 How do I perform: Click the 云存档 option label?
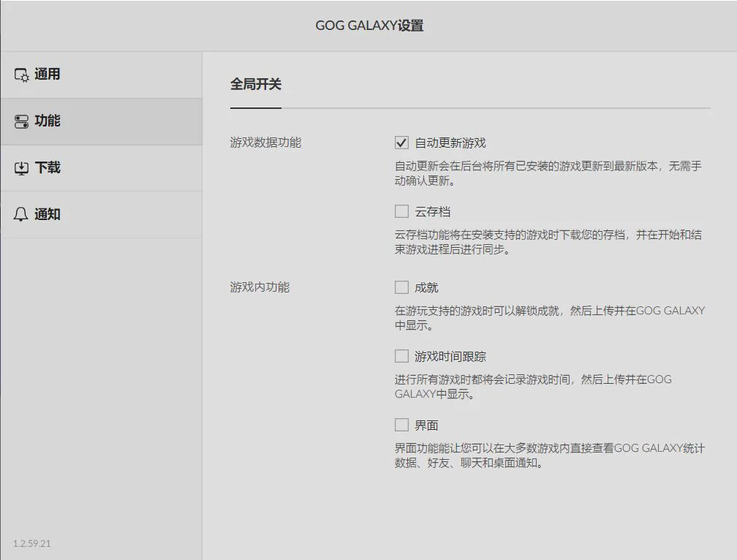click(x=432, y=212)
